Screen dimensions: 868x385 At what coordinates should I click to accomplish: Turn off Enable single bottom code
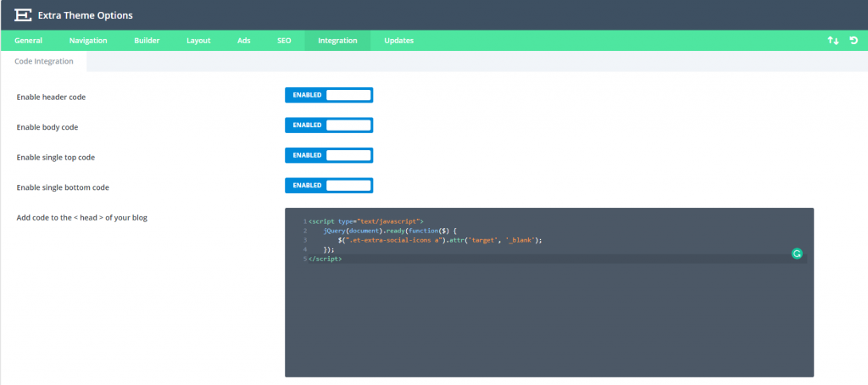click(x=329, y=185)
